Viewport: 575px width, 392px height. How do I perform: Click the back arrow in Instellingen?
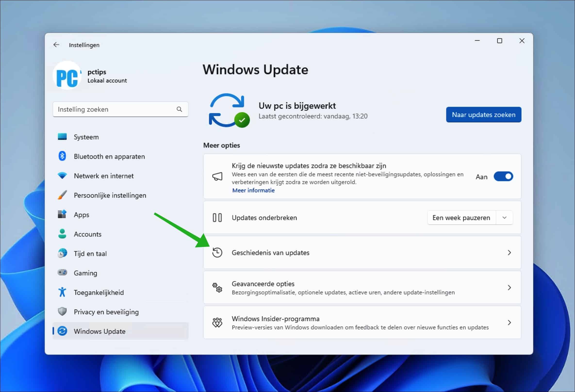(56, 45)
